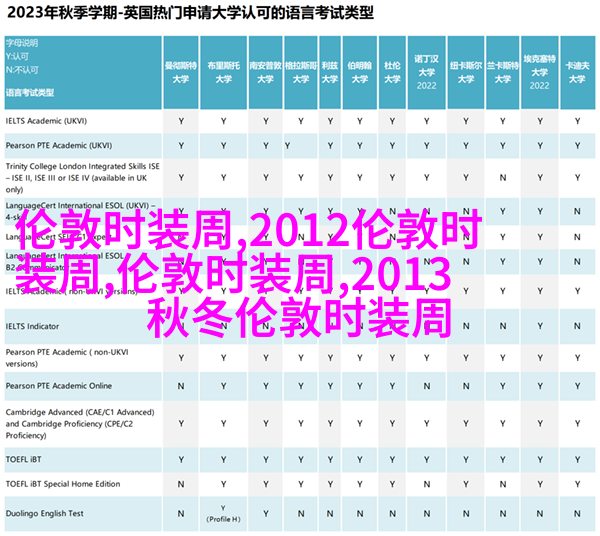
Task: Click the Y (Profile H) cell for Duolingo
Action: point(223,513)
